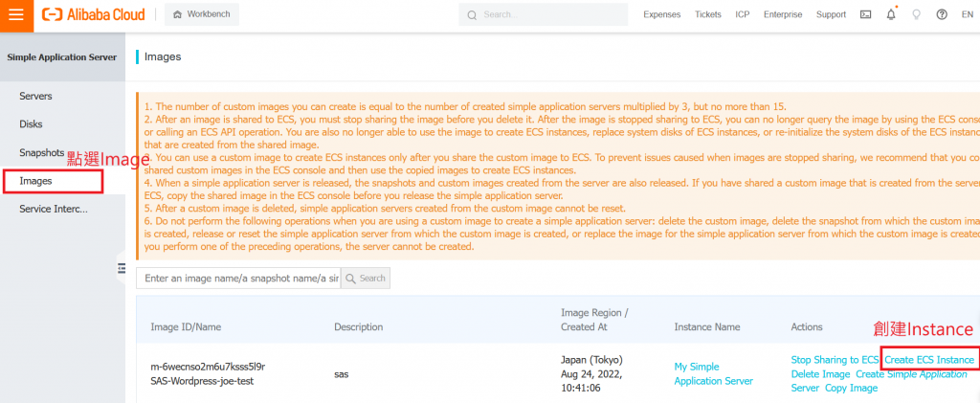Open the Workbench home button
This screenshot has height=403, width=980.
[x=202, y=14]
